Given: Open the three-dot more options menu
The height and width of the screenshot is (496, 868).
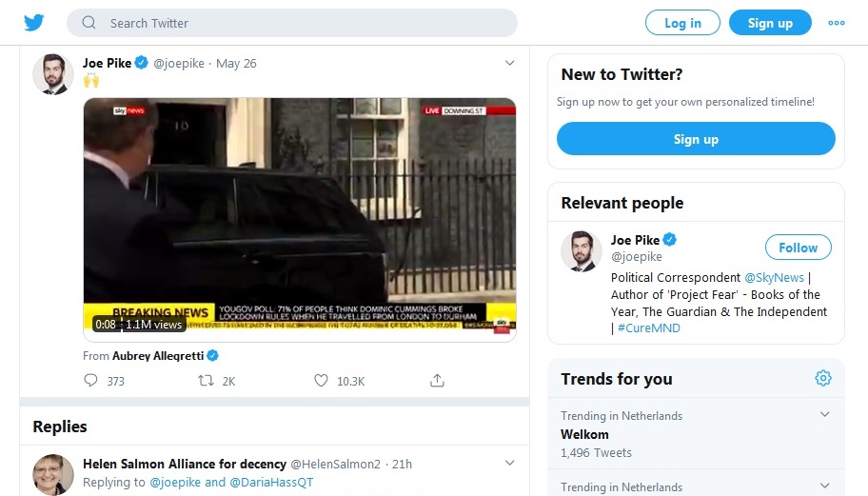Looking at the screenshot, I should [836, 23].
